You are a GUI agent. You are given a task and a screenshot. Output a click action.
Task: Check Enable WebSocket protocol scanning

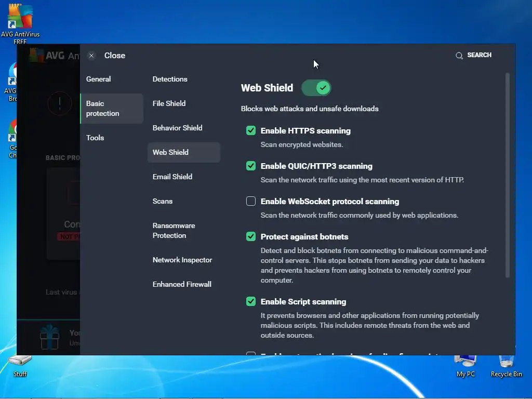[251, 201]
